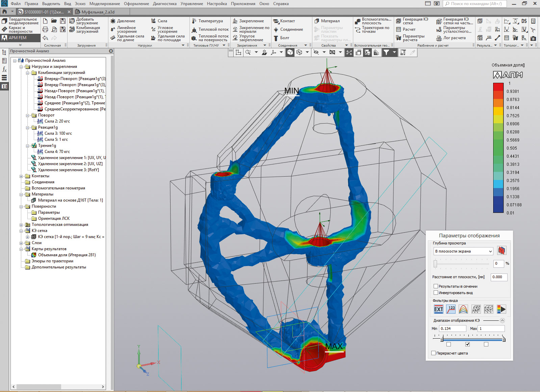Run Генерация КЭ сетки

pyautogui.click(x=412, y=21)
